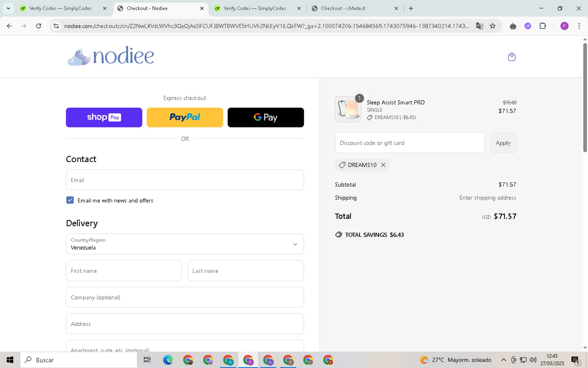Image resolution: width=588 pixels, height=368 pixels.
Task: Click the purple circular extension icon
Action: [528, 26]
